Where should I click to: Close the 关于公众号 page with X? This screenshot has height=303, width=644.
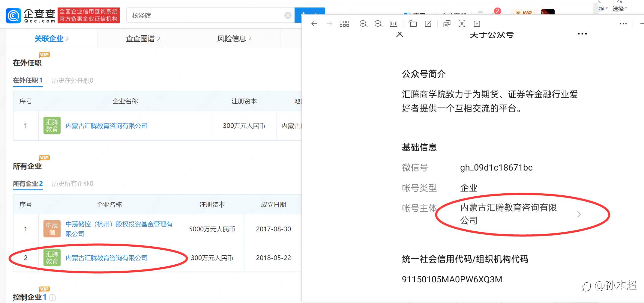[400, 35]
